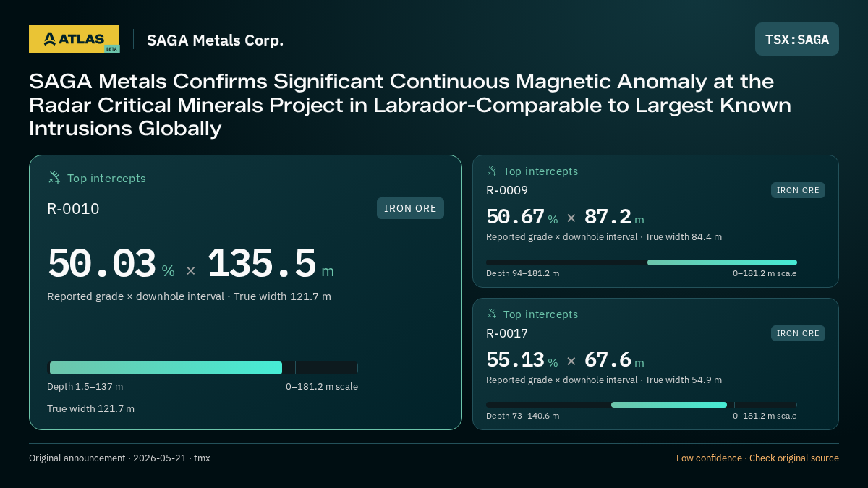Click the 50.67 grade value

515,217
